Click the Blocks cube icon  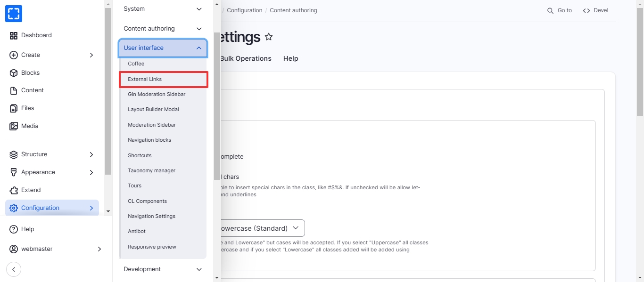14,73
